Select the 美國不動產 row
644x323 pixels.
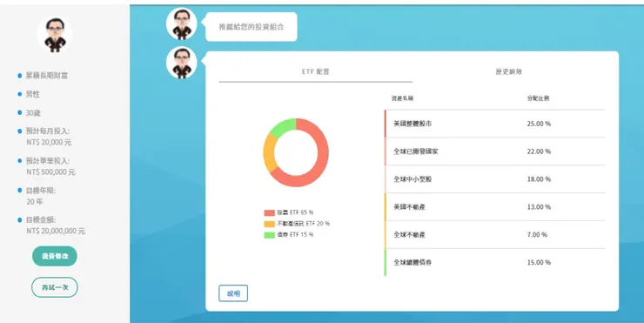tap(495, 206)
